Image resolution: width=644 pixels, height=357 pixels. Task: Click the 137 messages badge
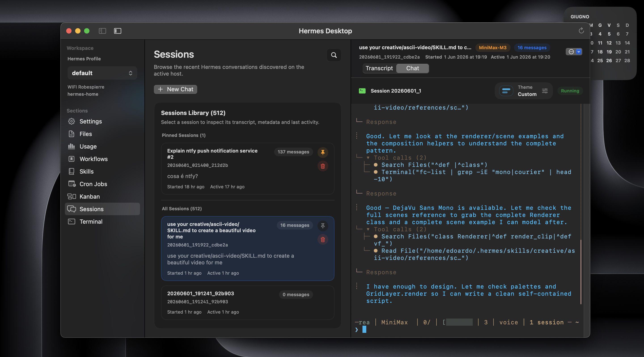[293, 152]
